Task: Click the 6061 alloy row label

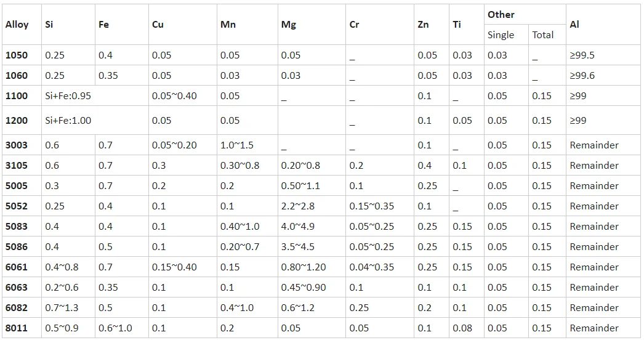Action: pos(17,267)
